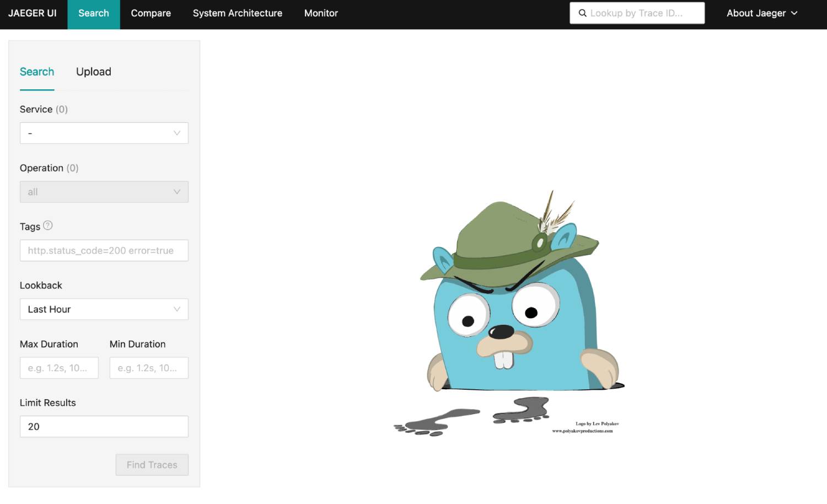Click the JAEGER UI home link

(33, 13)
